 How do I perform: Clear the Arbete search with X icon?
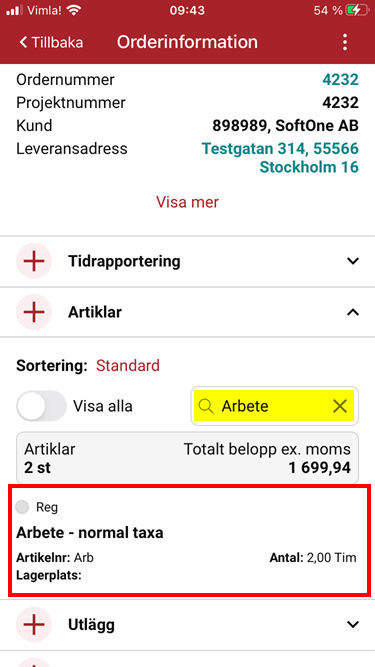coord(340,406)
